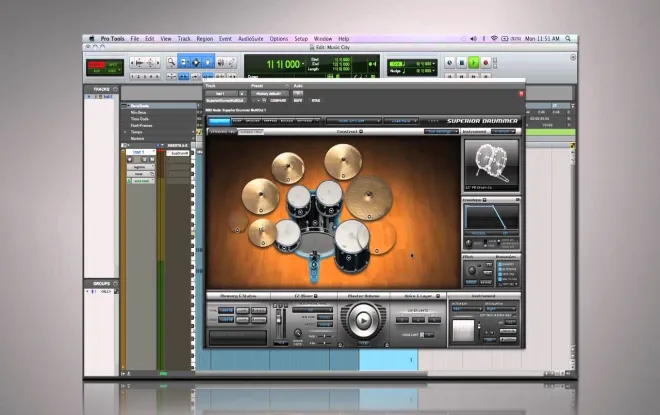
Task: Click the MIDI zoom button
Action: pyautogui.click(x=150, y=63)
